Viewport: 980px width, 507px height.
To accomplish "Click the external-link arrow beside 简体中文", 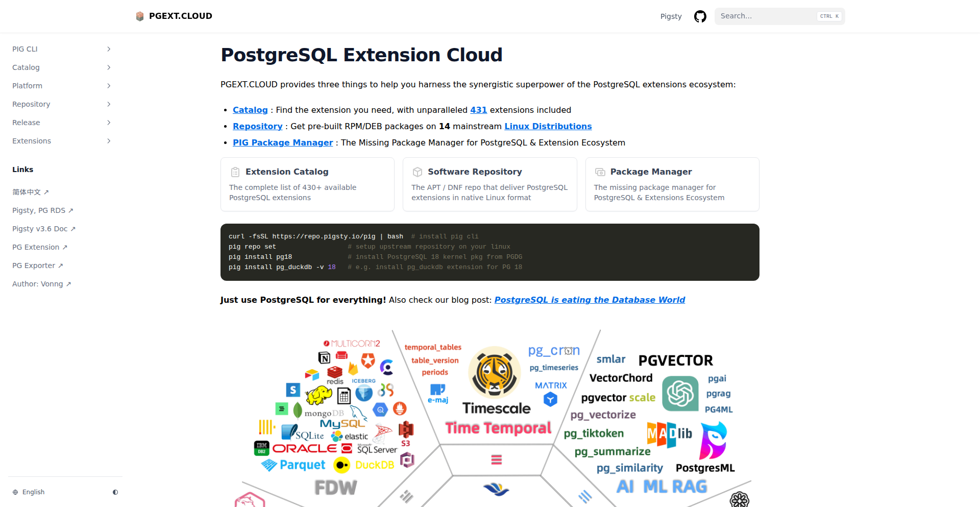I will 45,191.
